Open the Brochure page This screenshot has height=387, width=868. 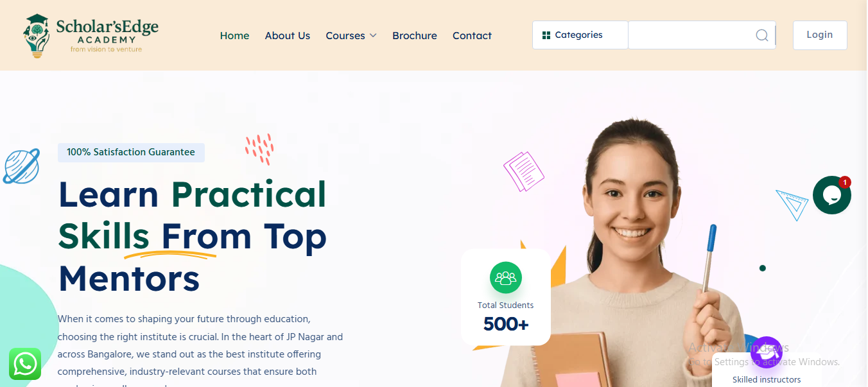pyautogui.click(x=414, y=36)
